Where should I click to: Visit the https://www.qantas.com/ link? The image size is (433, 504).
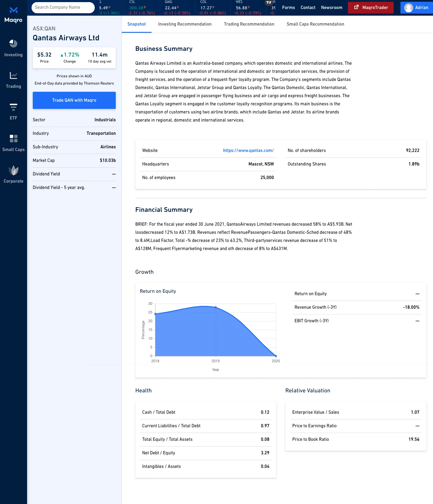click(248, 150)
